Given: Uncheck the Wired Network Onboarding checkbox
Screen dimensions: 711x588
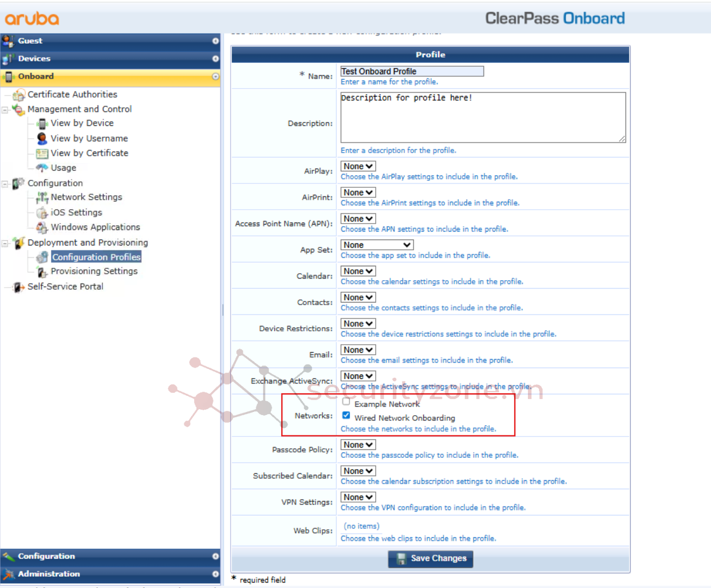Looking at the screenshot, I should pyautogui.click(x=346, y=416).
